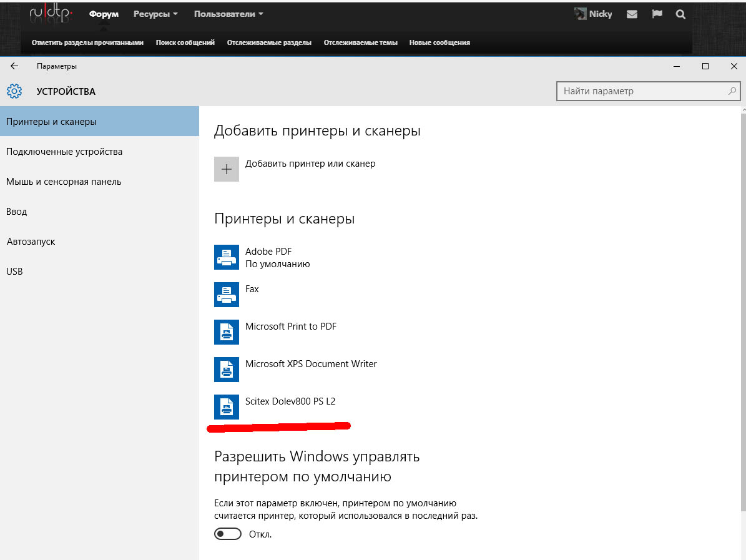Open the forum search magnifier icon

680,14
